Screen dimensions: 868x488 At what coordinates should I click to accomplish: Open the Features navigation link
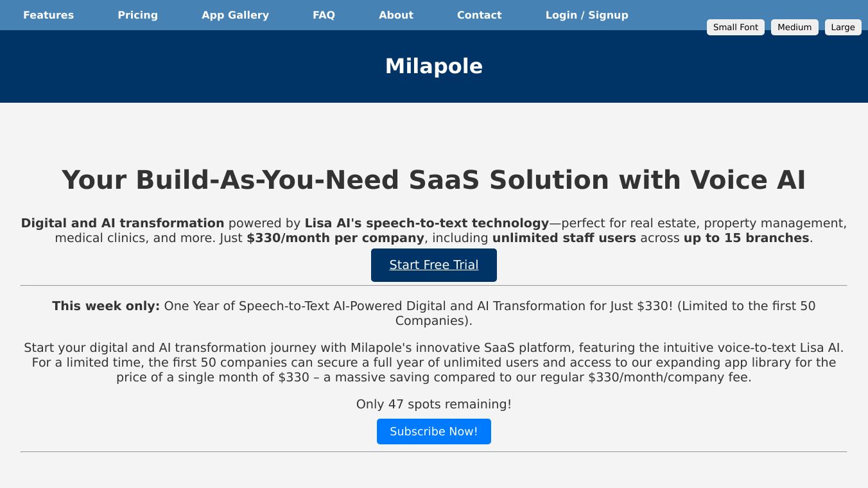48,15
